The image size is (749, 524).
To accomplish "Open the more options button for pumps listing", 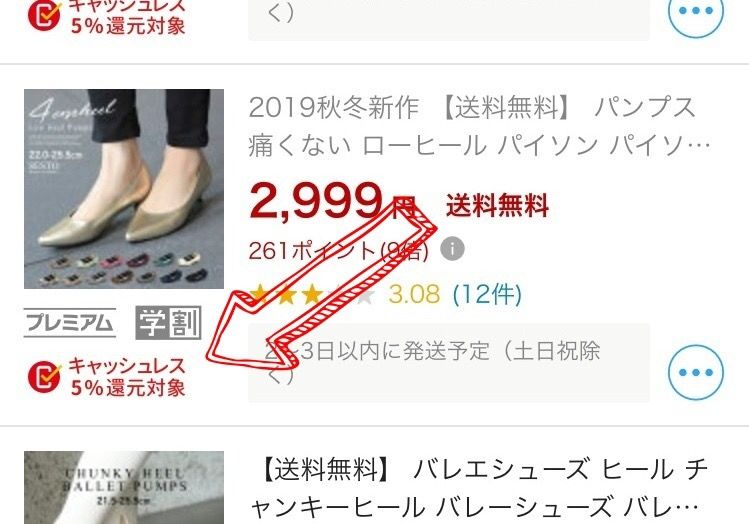I will 696,372.
